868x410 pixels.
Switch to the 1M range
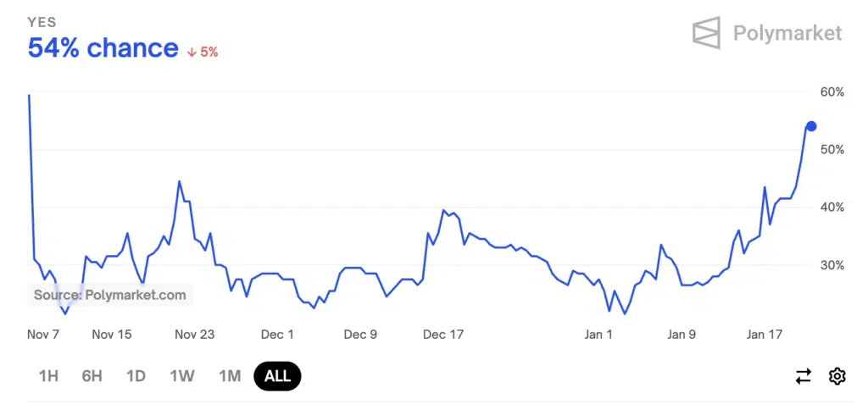(x=229, y=376)
